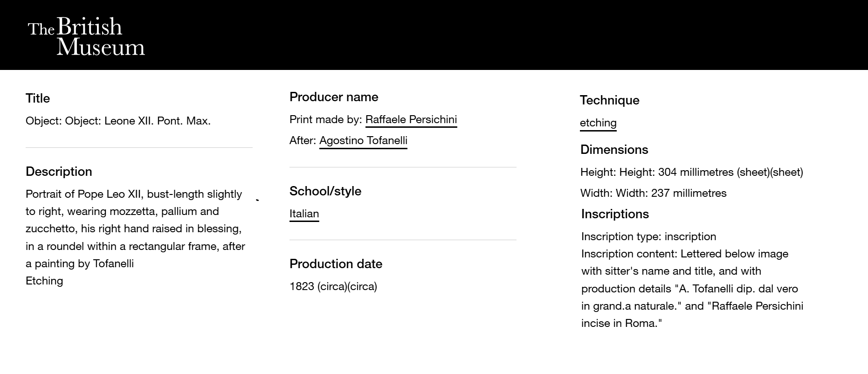
Task: Click the Height 304 millimetres text
Action: [x=691, y=172]
